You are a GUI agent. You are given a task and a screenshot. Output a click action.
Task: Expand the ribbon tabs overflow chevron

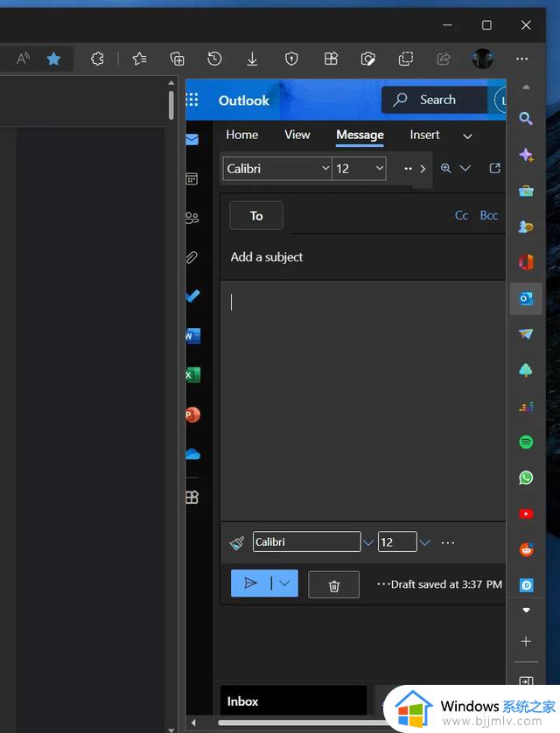(467, 136)
